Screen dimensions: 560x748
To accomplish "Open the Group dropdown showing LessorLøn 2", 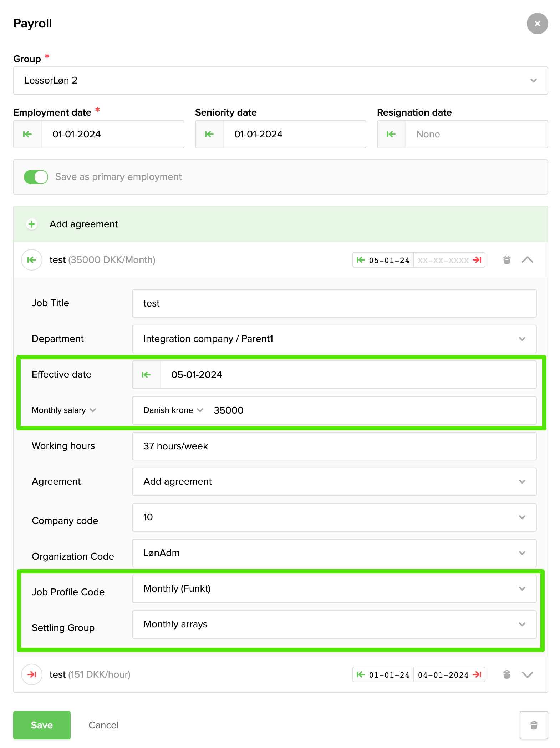I will point(280,81).
